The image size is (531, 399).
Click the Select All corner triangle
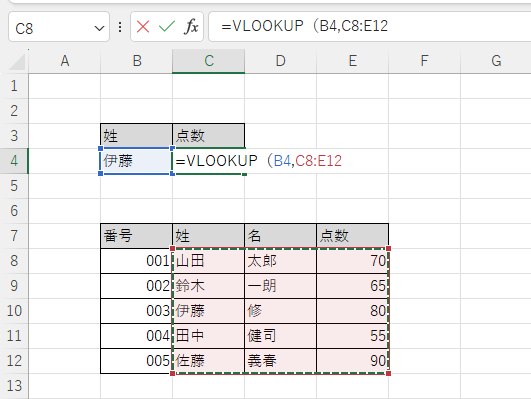[16, 62]
